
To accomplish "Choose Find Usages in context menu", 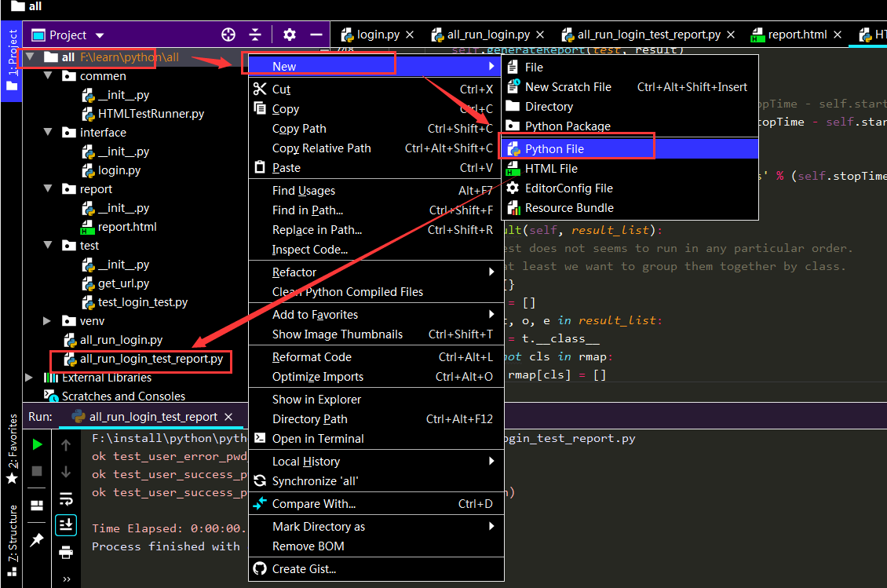I will [x=376, y=191].
